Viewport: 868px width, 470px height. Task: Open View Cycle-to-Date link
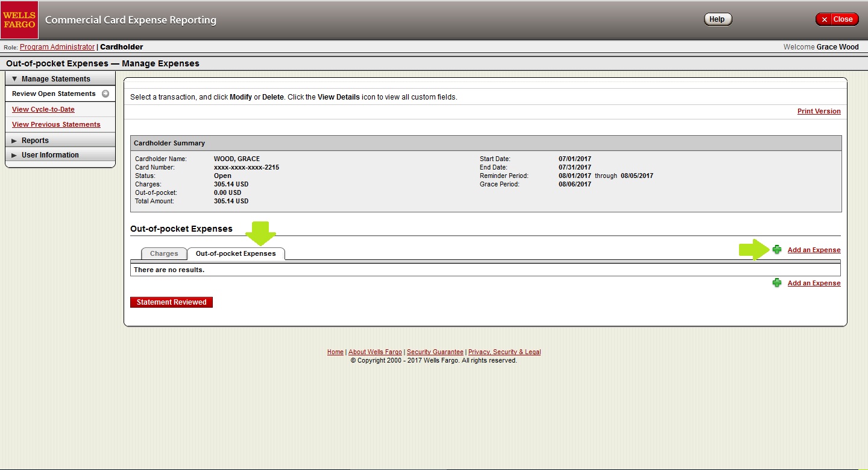click(x=43, y=109)
